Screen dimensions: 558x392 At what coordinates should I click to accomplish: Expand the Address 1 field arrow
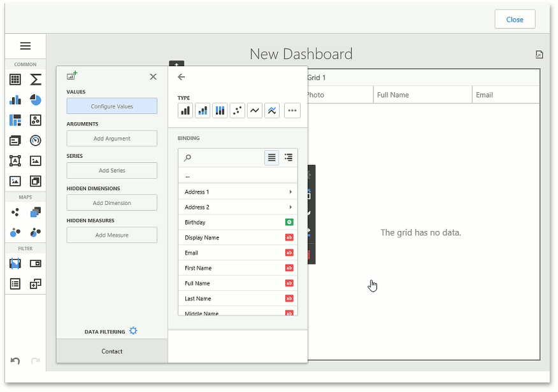tap(290, 192)
